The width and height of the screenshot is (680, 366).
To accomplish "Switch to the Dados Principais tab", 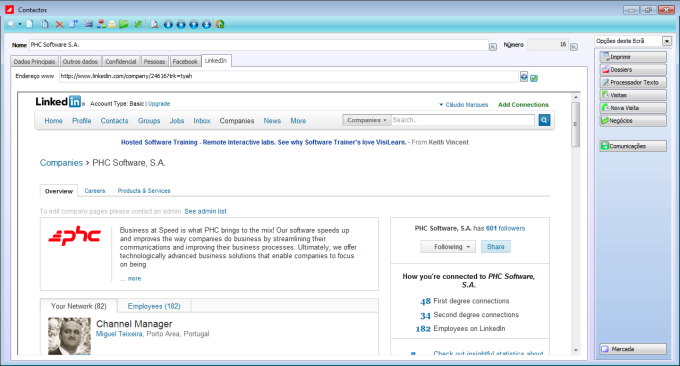I will pyautogui.click(x=34, y=62).
